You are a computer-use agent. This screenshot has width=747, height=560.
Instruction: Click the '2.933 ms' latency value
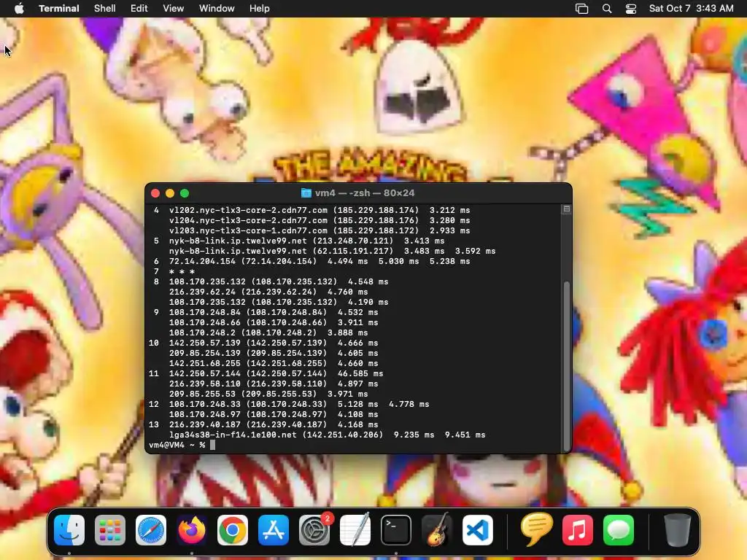click(449, 230)
